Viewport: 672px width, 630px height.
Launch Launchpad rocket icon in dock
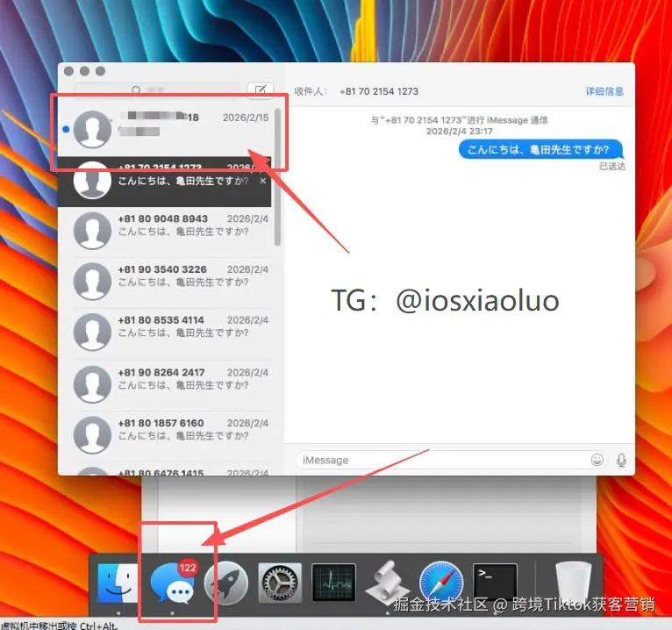[x=226, y=583]
